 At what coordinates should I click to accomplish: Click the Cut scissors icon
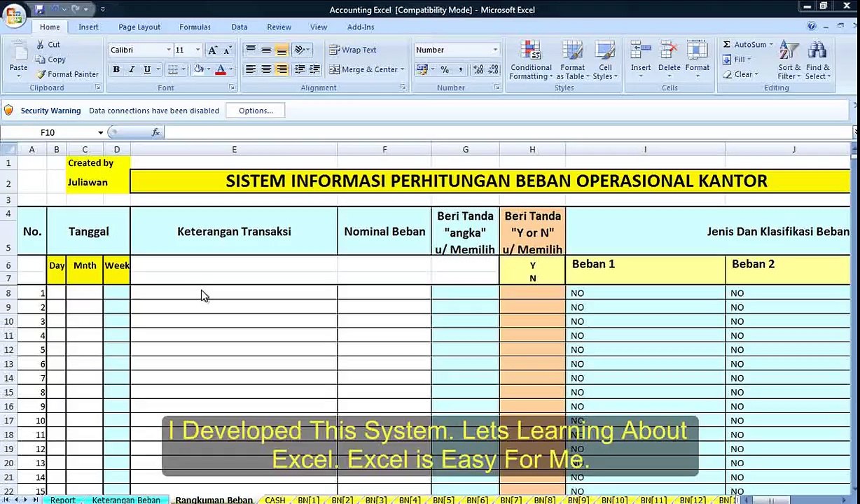tap(40, 45)
